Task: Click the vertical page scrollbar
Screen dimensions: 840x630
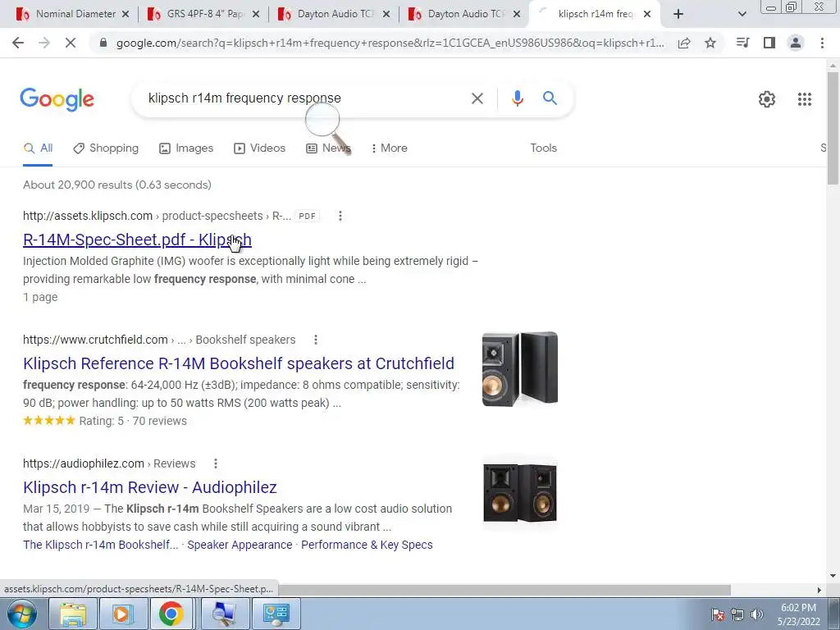Action: pos(833,129)
